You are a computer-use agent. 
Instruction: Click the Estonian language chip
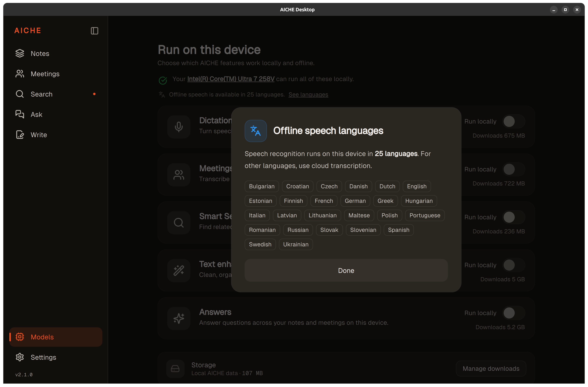pyautogui.click(x=260, y=201)
